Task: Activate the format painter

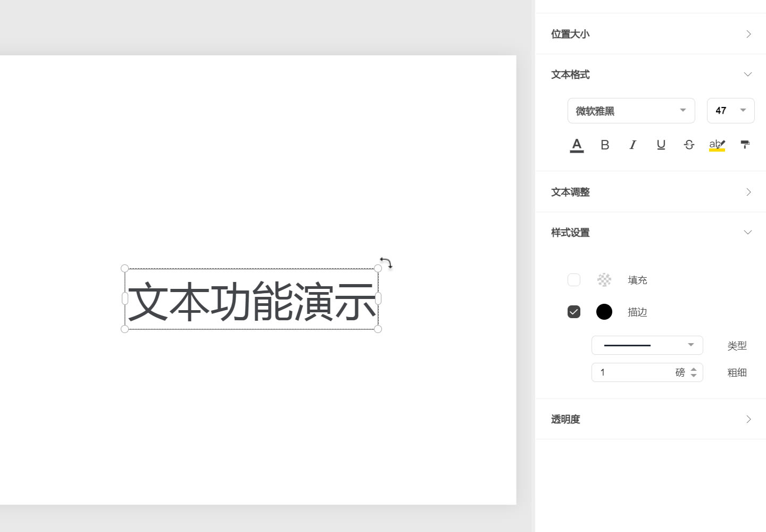Action: coord(745,144)
